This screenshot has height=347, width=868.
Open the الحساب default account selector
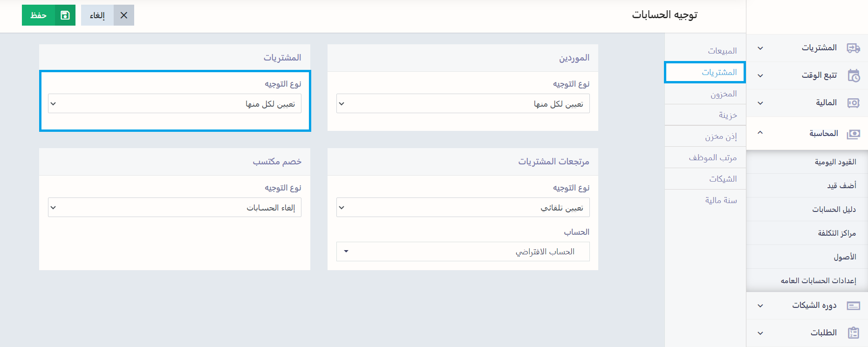463,252
